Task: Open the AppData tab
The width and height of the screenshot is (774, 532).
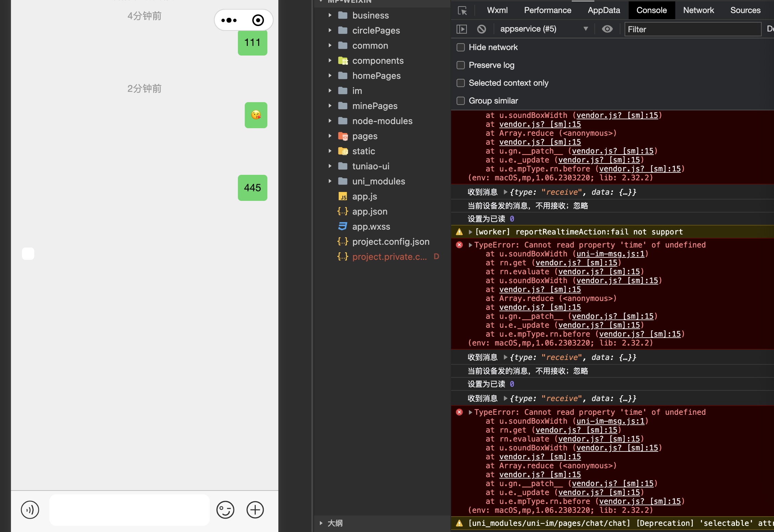Action: coord(604,10)
